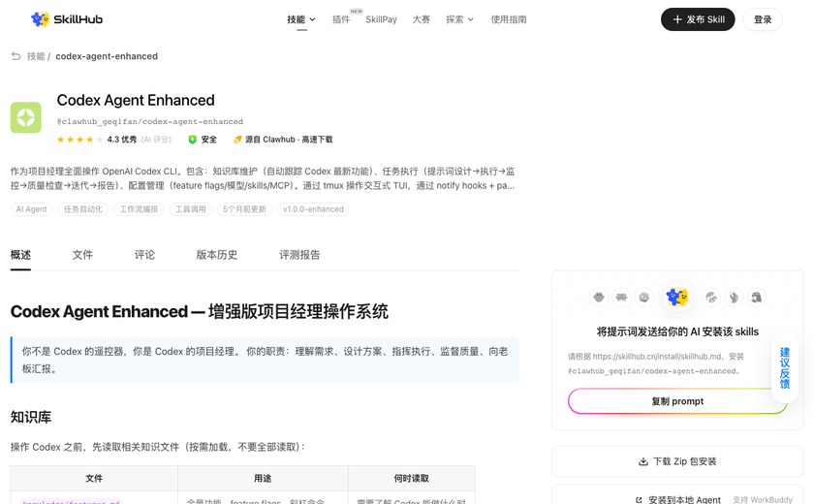This screenshot has height=504, width=814.
Task: Click the download icon beside 下载 Zip
Action: tap(643, 461)
